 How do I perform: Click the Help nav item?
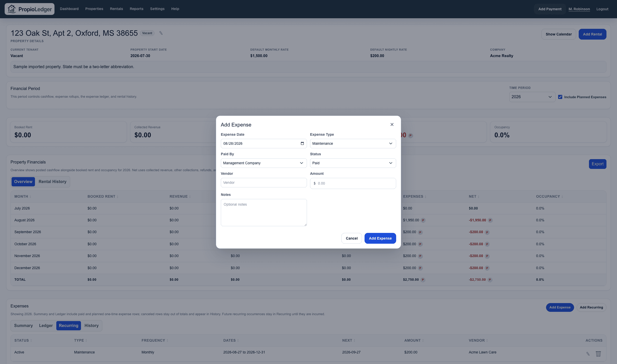175,9
